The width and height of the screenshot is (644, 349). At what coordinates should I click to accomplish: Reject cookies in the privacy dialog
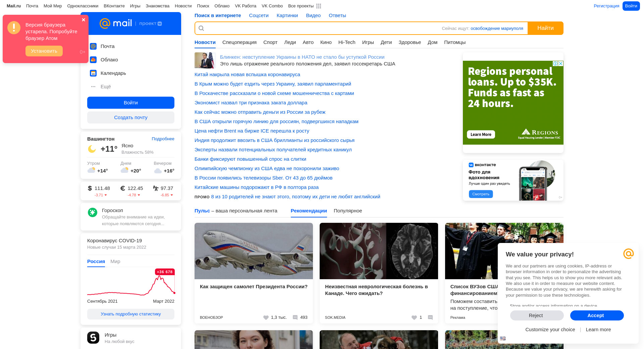click(x=537, y=315)
